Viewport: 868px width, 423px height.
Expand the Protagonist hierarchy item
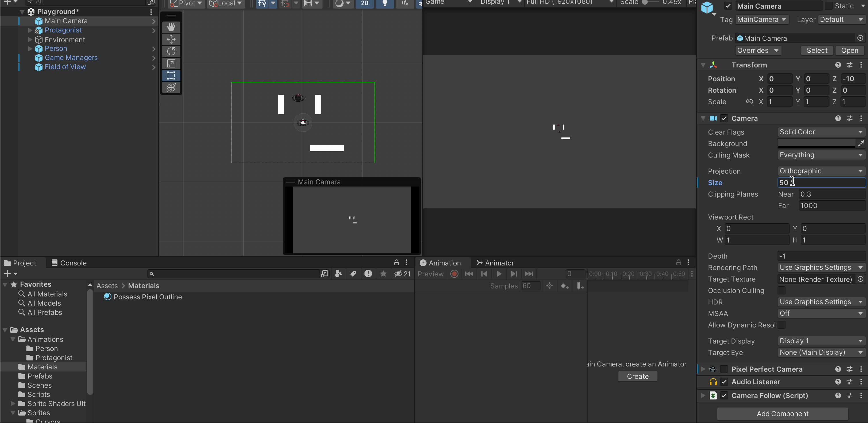tap(30, 30)
